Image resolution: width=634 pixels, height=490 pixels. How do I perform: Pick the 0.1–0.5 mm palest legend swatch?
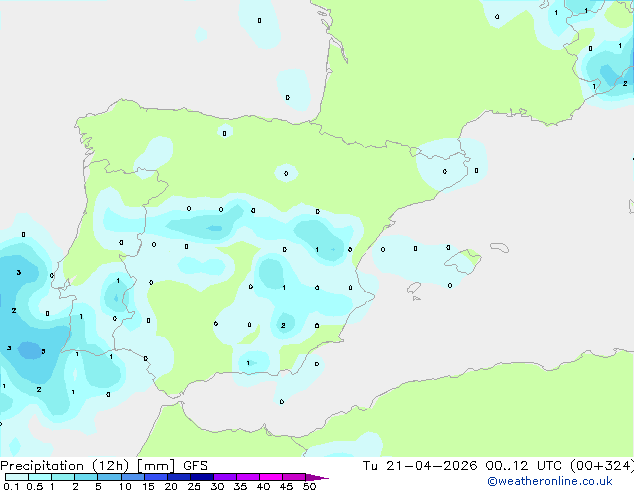click(x=17, y=477)
